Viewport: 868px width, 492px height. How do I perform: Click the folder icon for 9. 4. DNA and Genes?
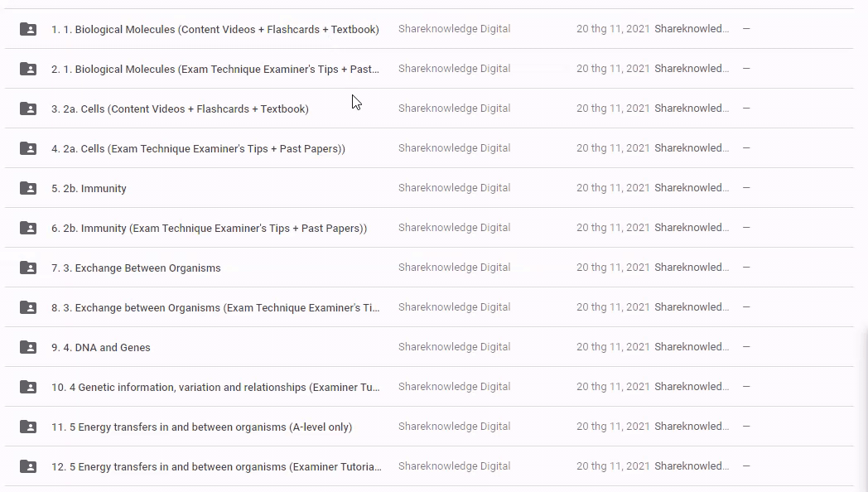click(x=28, y=347)
